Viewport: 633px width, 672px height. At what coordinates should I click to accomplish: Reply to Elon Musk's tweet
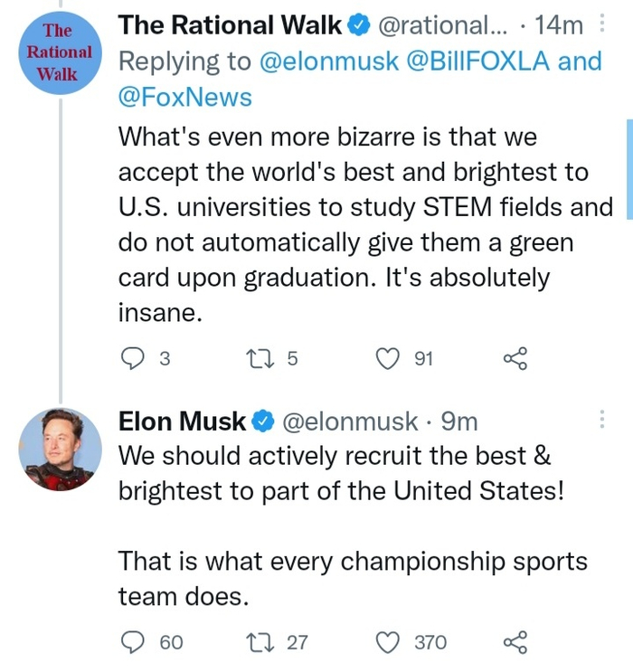click(132, 642)
